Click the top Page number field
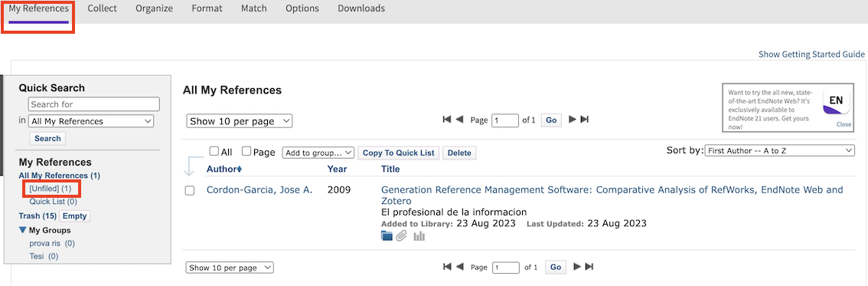Image resolution: width=868 pixels, height=286 pixels. (x=505, y=120)
